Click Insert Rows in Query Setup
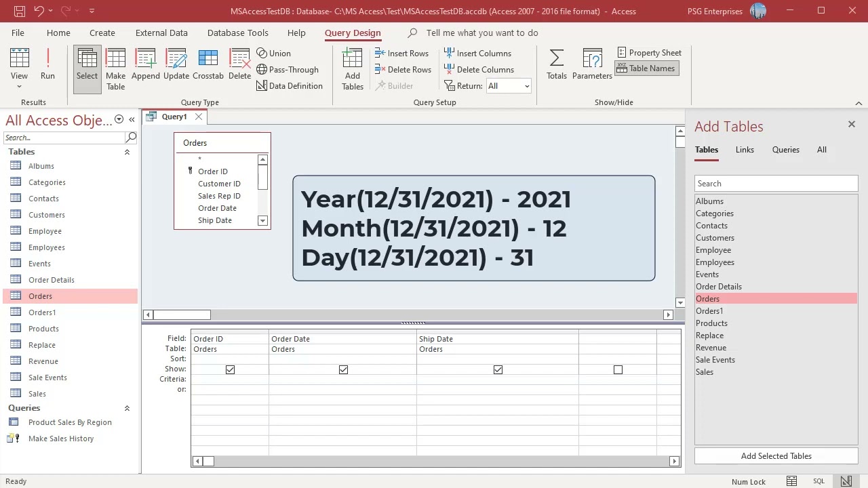Screen dimensions: 868x488 tap(401, 53)
